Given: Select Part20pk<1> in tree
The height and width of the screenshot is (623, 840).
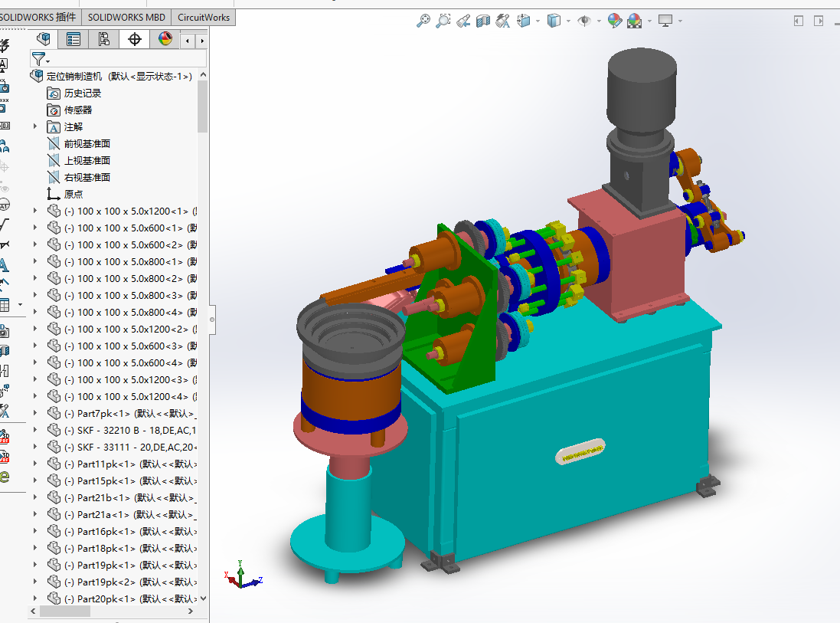Looking at the screenshot, I should [x=130, y=598].
